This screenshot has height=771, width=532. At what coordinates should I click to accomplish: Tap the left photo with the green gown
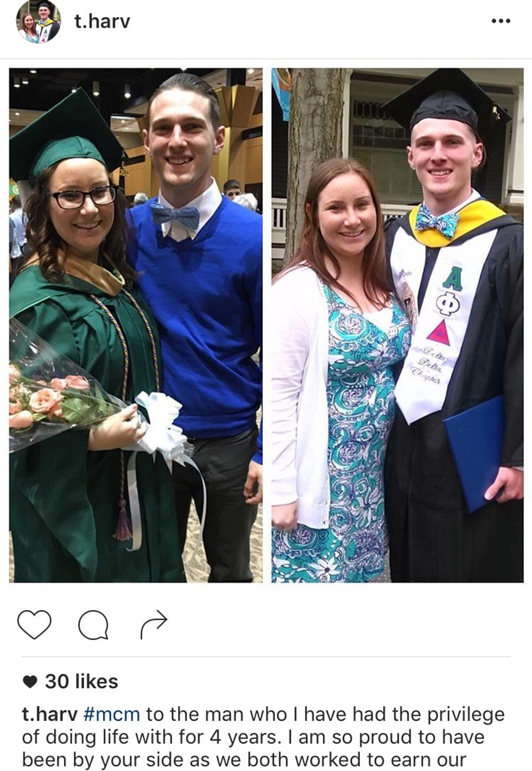136,325
